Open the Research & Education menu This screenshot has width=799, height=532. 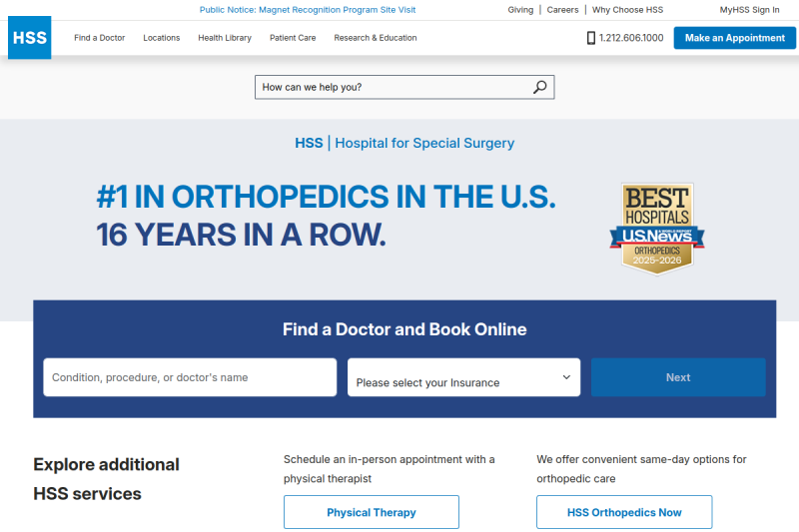(376, 38)
